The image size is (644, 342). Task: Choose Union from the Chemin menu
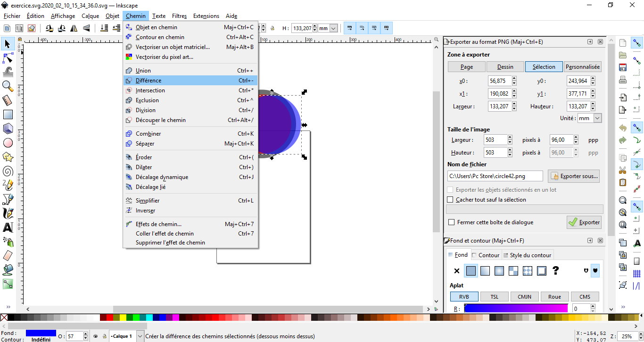point(190,71)
